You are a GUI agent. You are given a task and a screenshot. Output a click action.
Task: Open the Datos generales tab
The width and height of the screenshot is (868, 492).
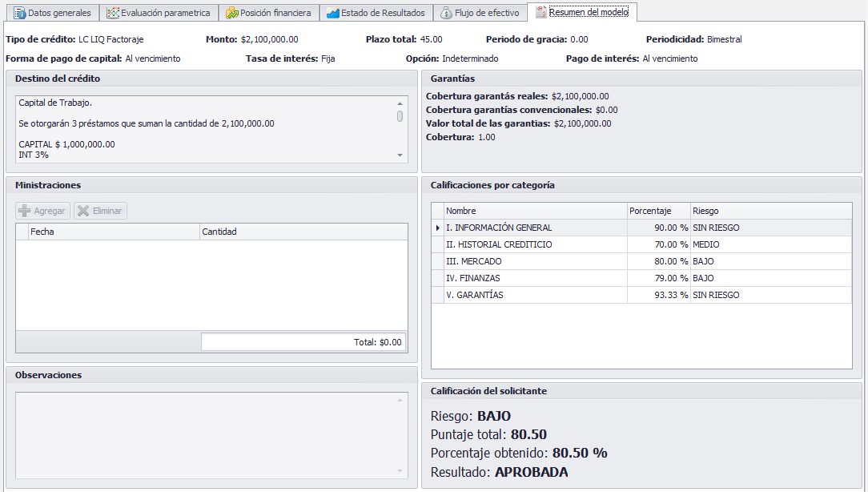(52, 13)
